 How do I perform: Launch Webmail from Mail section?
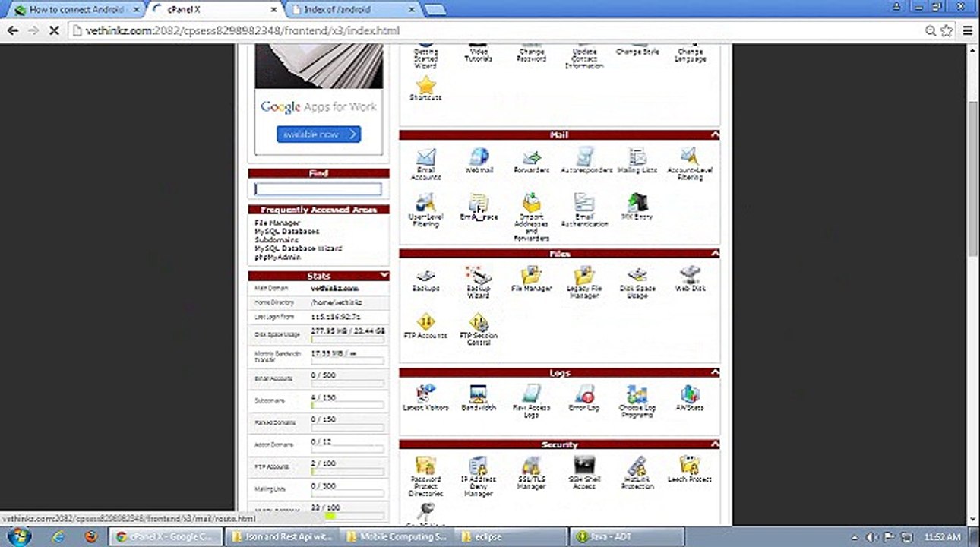click(479, 161)
